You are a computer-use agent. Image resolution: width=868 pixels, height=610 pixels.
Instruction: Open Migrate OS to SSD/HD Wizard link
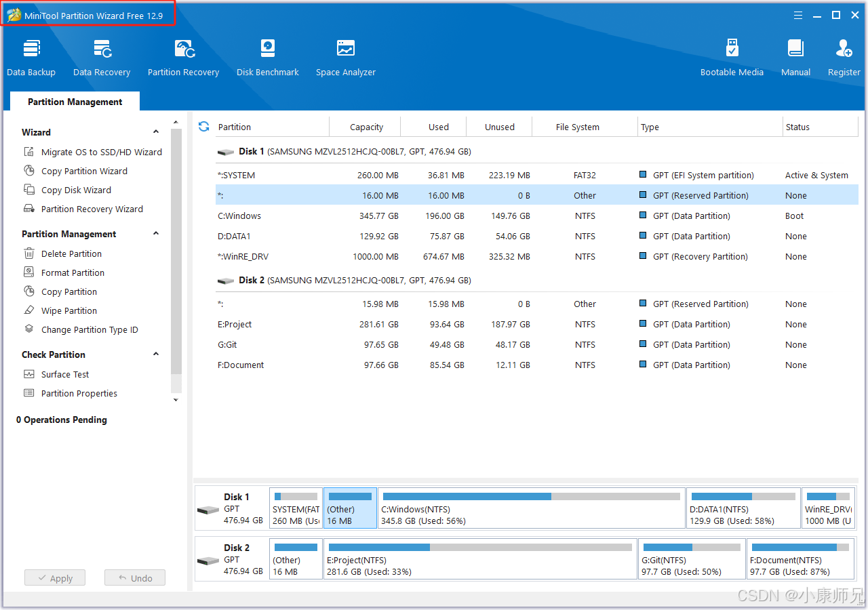click(102, 152)
